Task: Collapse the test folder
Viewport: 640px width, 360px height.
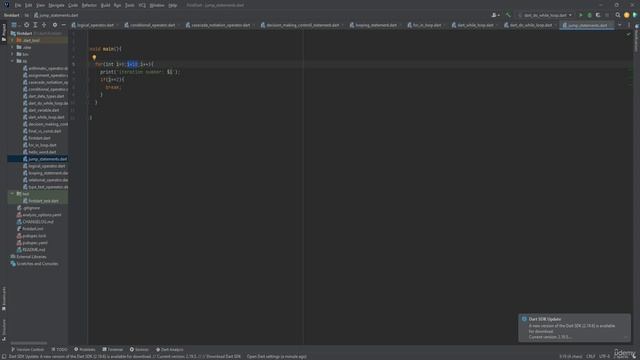Action: click(12, 194)
